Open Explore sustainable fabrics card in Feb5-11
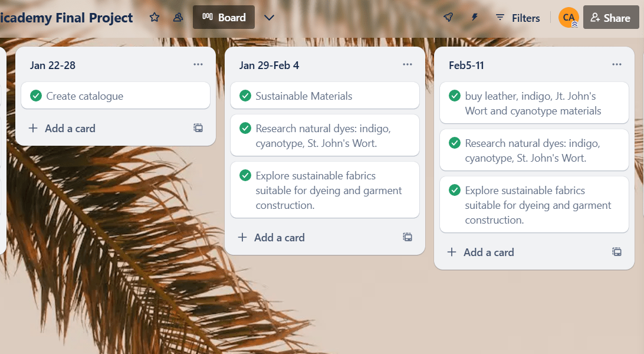Viewport: 644px width, 354px height. click(x=534, y=205)
